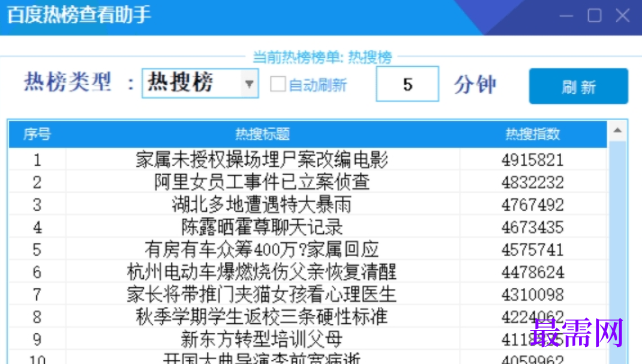Enable the 自动刷新 checkbox

tap(278, 84)
